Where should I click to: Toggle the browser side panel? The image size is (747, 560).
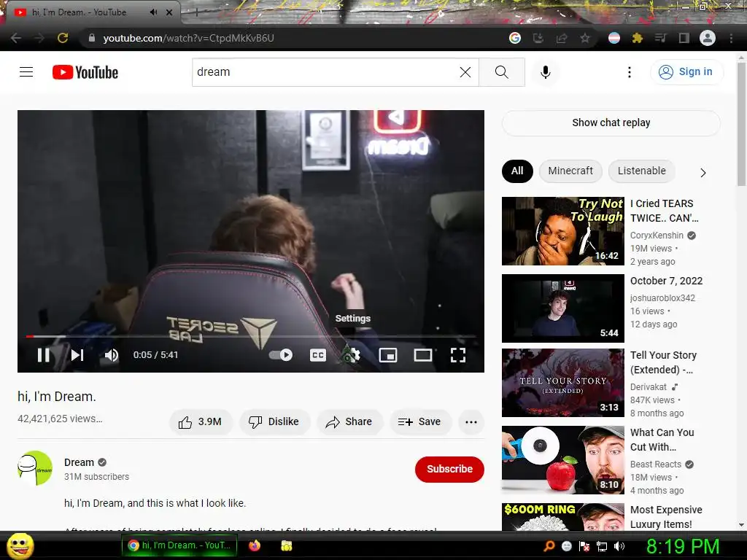tap(684, 38)
